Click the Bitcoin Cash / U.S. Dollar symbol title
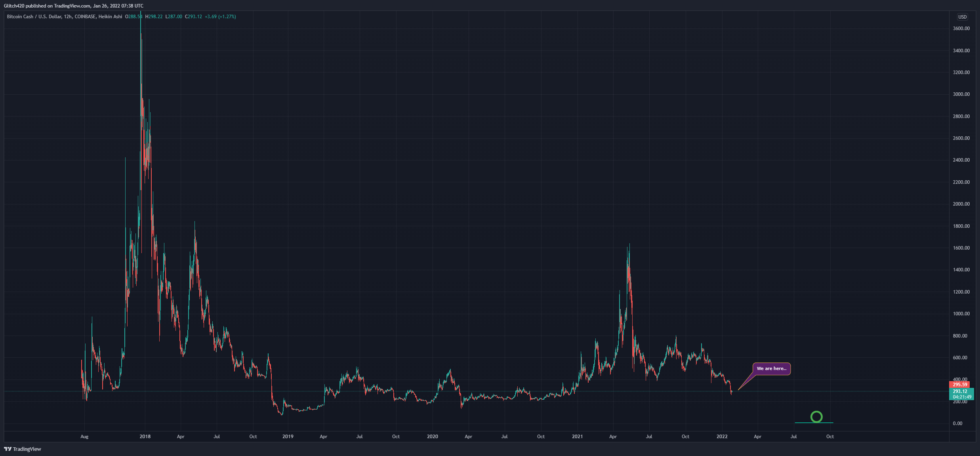Screen dimensions: 980x456 34,17
